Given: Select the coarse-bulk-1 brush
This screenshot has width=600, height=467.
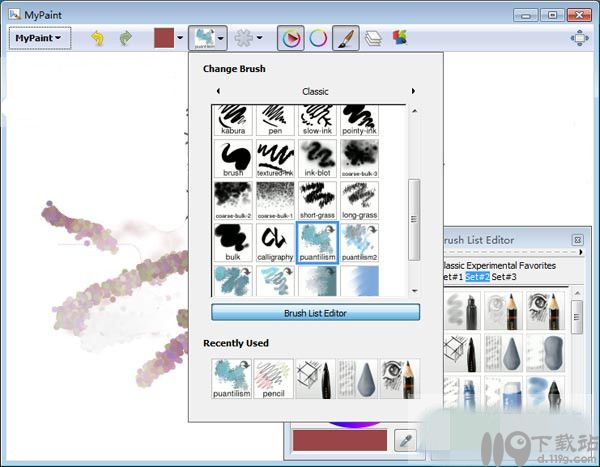Looking at the screenshot, I should [x=275, y=200].
